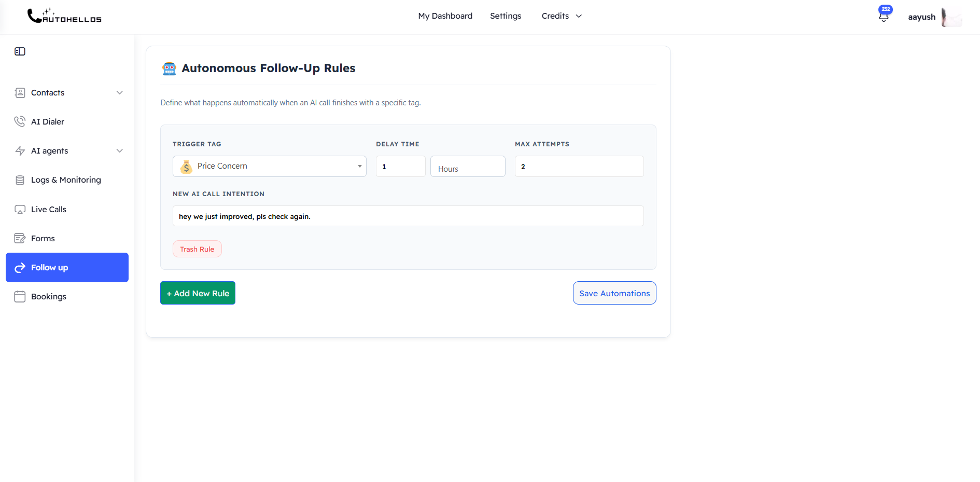This screenshot has height=482, width=980.
Task: Open the Hours delay unit selector
Action: (x=468, y=167)
